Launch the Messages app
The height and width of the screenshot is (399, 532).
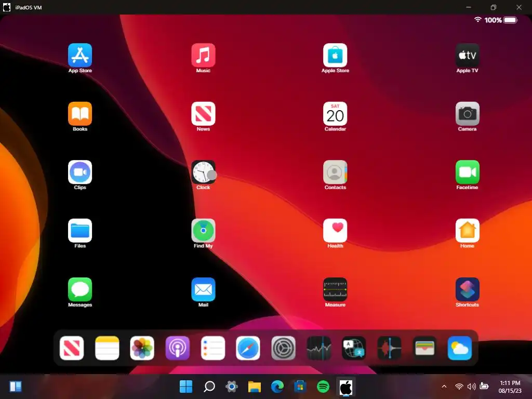(79, 289)
